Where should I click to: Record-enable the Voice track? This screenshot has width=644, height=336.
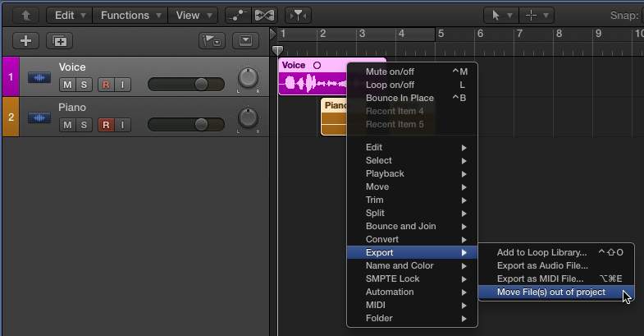[x=106, y=85]
